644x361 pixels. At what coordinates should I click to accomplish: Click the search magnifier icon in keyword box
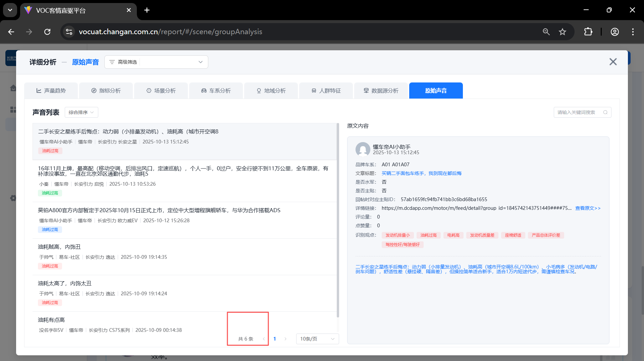click(605, 112)
